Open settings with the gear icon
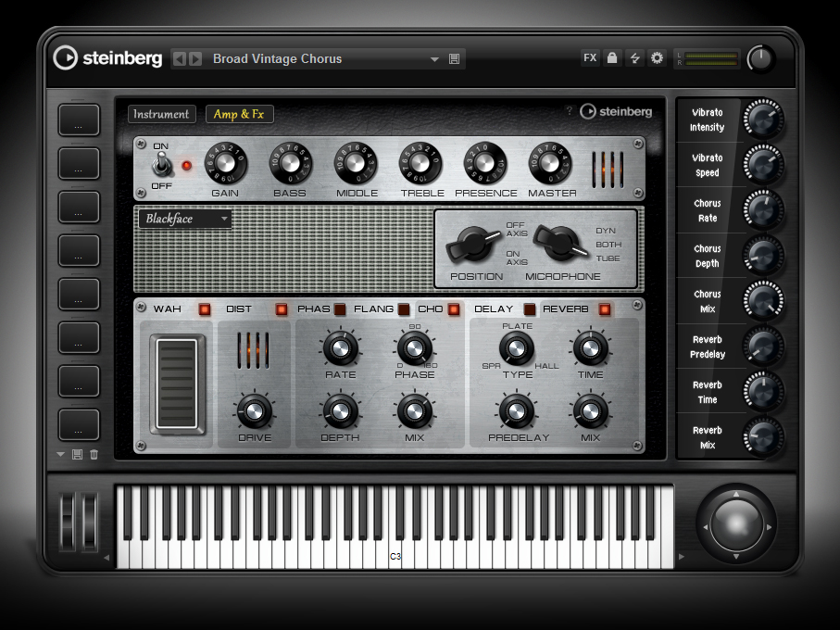Viewport: 840px width, 630px height. click(657, 57)
